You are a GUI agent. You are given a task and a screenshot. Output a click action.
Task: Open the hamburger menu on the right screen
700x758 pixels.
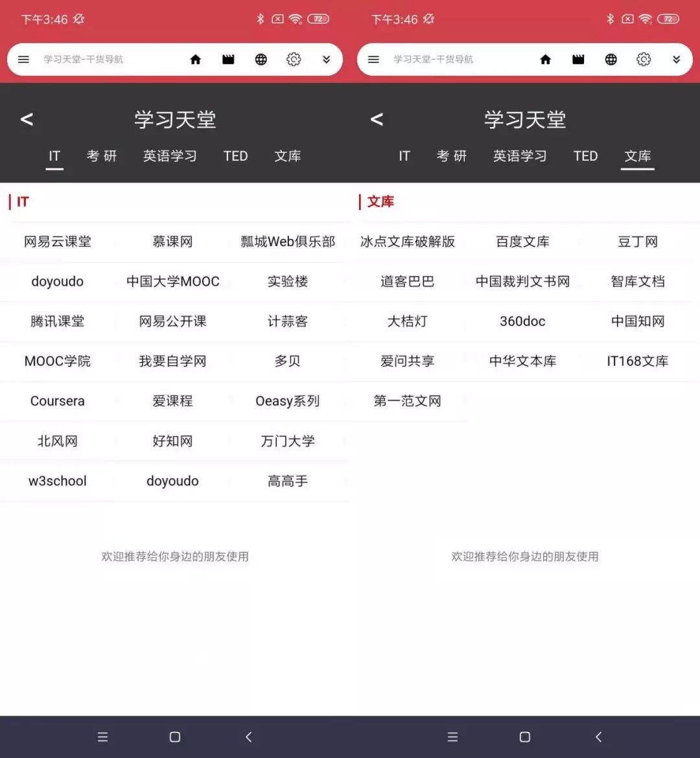[x=373, y=60]
